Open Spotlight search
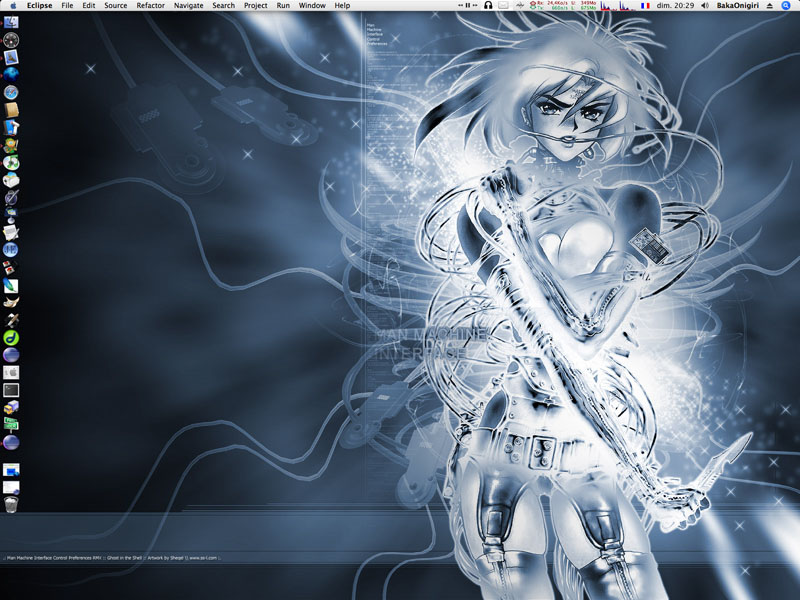800x600 pixels. [786, 6]
